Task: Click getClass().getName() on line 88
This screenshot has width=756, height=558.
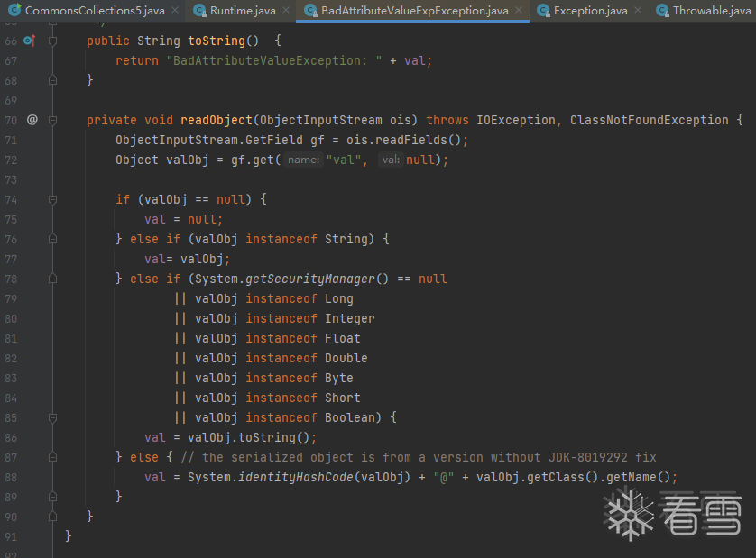Action: 598,477
